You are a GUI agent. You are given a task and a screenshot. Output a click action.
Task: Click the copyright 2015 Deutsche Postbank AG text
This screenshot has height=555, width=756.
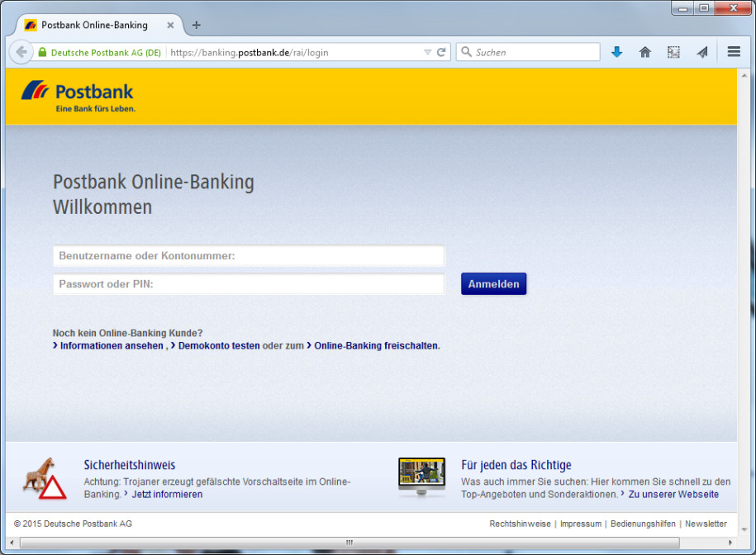tap(73, 524)
